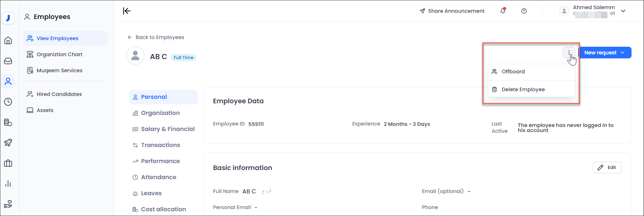
Task: Open the notifications bell
Action: [503, 11]
